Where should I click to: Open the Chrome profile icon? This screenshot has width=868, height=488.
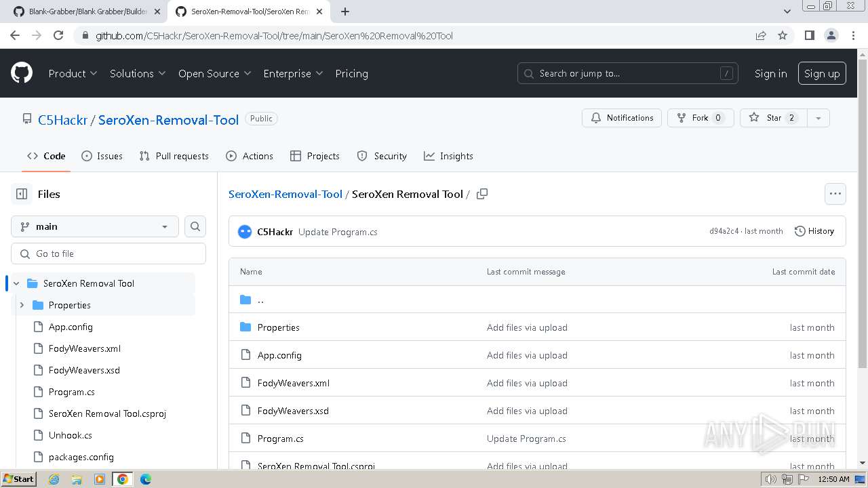click(x=831, y=35)
